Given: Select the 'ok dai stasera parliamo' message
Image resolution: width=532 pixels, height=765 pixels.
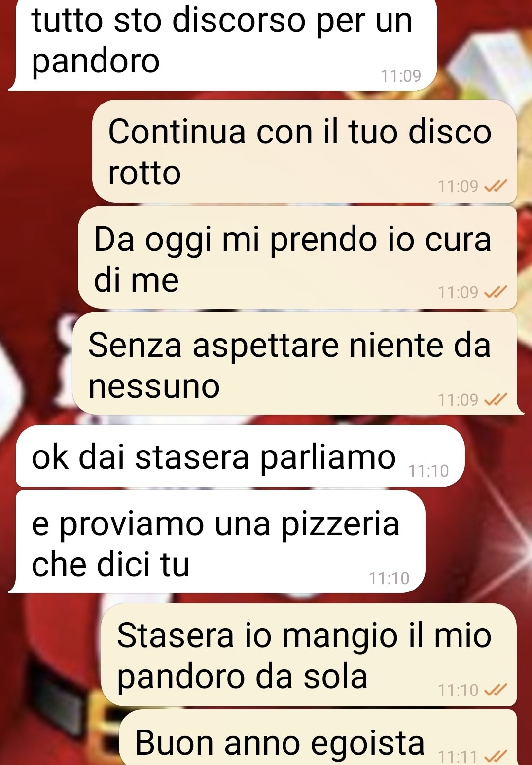Looking at the screenshot, I should point(240,456).
